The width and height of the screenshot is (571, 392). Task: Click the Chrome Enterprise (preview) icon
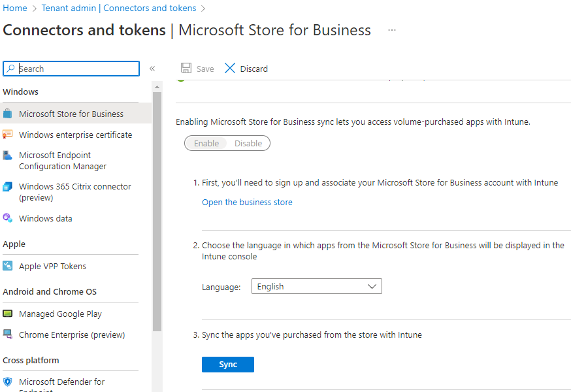point(7,334)
